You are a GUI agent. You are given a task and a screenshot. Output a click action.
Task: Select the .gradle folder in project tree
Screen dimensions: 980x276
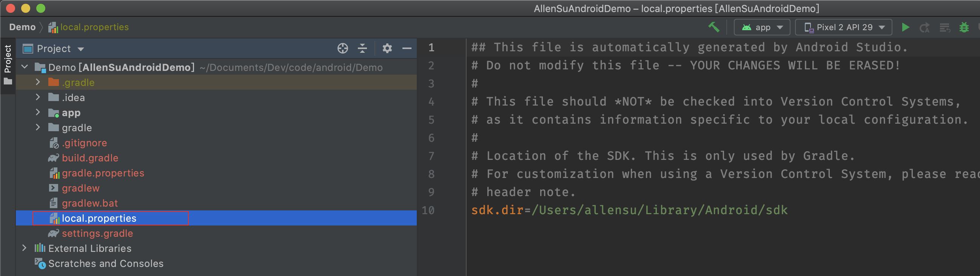point(216,83)
